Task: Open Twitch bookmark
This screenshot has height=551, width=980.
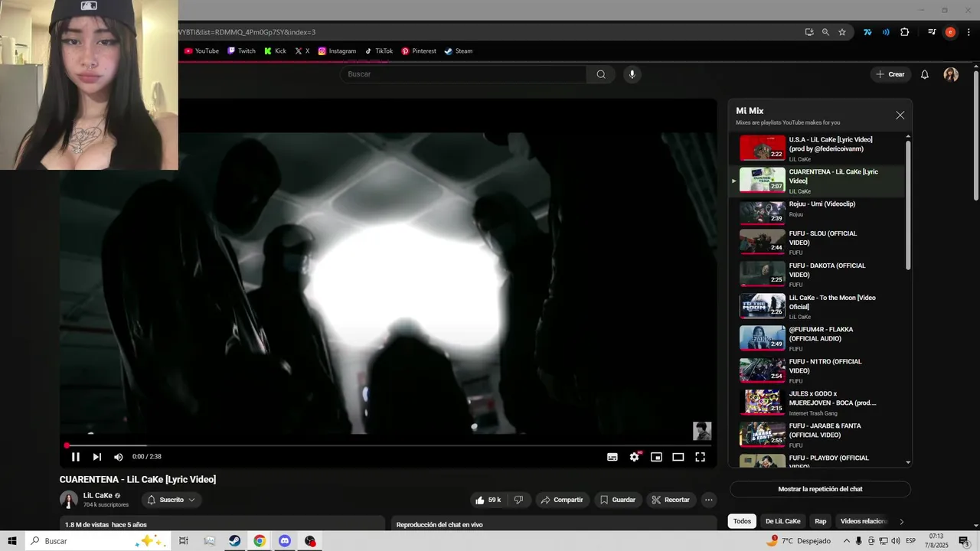Action: (241, 51)
